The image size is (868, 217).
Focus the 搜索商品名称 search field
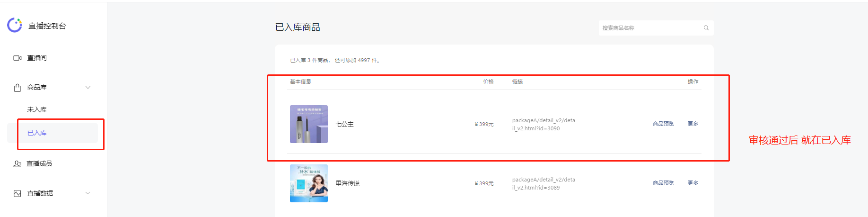(x=656, y=28)
